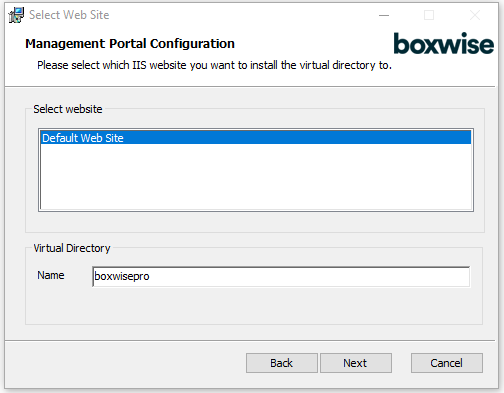Screen dimensions: 504x393
Task: Click the virtual directory Name field
Action: coord(281,276)
